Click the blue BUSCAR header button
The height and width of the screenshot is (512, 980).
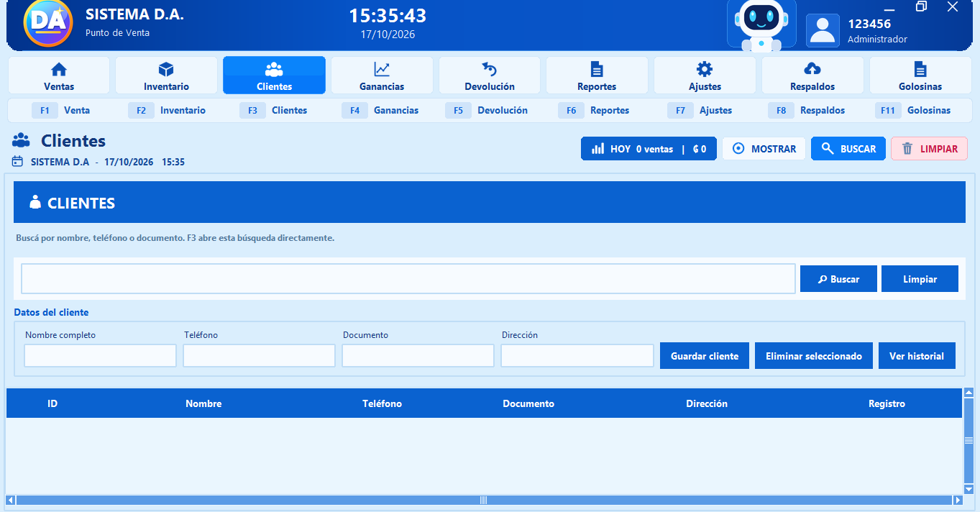[848, 149]
